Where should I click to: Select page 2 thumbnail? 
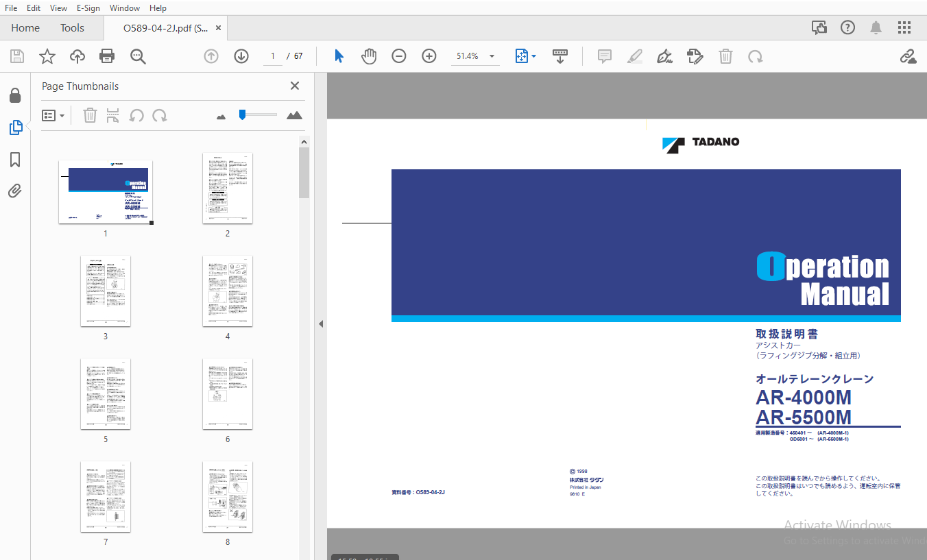pos(228,188)
